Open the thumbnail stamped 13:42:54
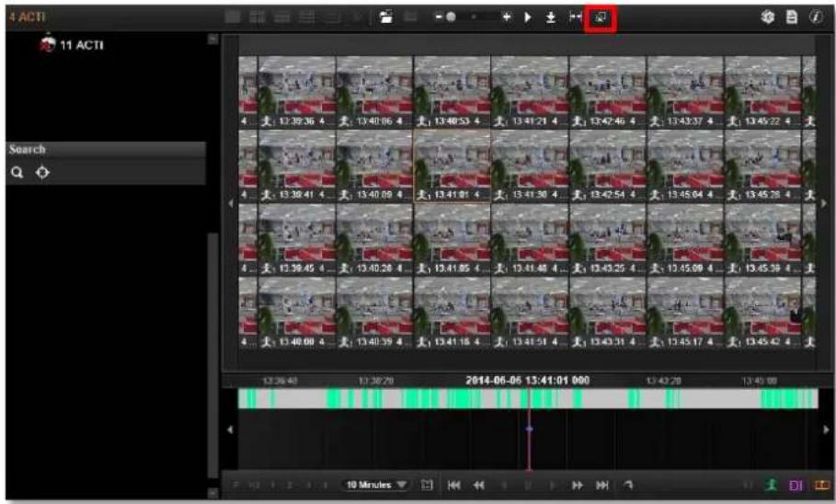Viewport: 836px width, 504px height. [x=607, y=166]
